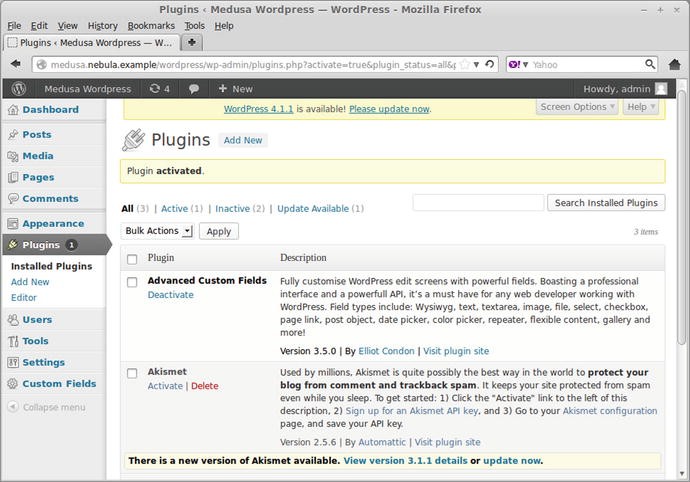Click the plugin search text field
The image size is (690, 482).
pos(478,203)
